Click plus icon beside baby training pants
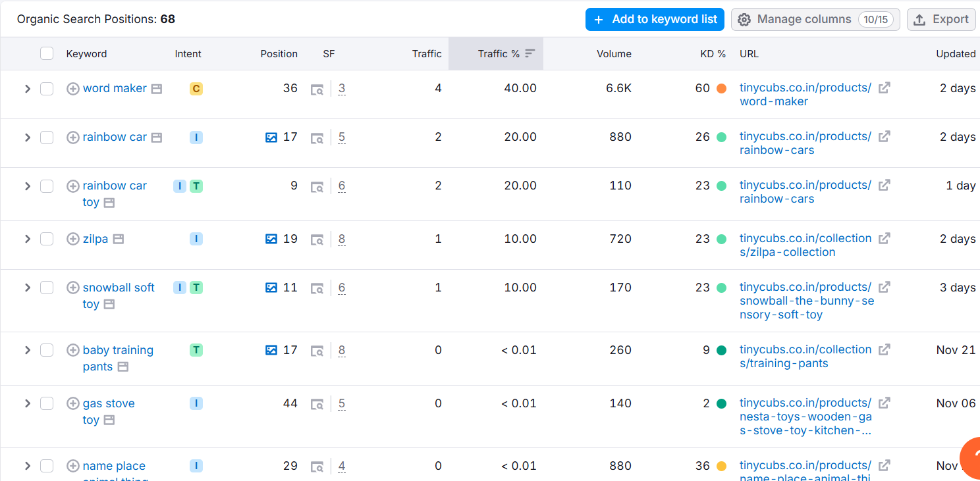Screen dimensions: 980x481 click(73, 350)
